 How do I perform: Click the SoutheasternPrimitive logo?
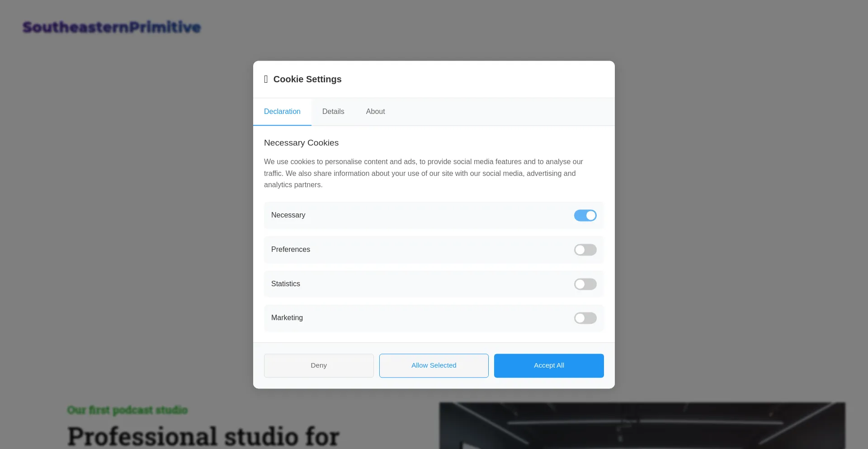click(112, 27)
